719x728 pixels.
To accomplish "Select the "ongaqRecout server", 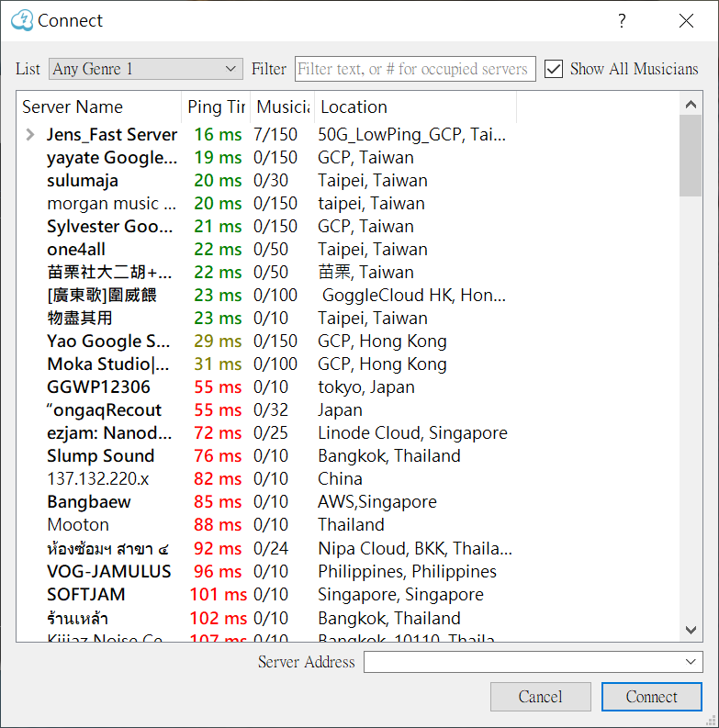I will coord(104,410).
